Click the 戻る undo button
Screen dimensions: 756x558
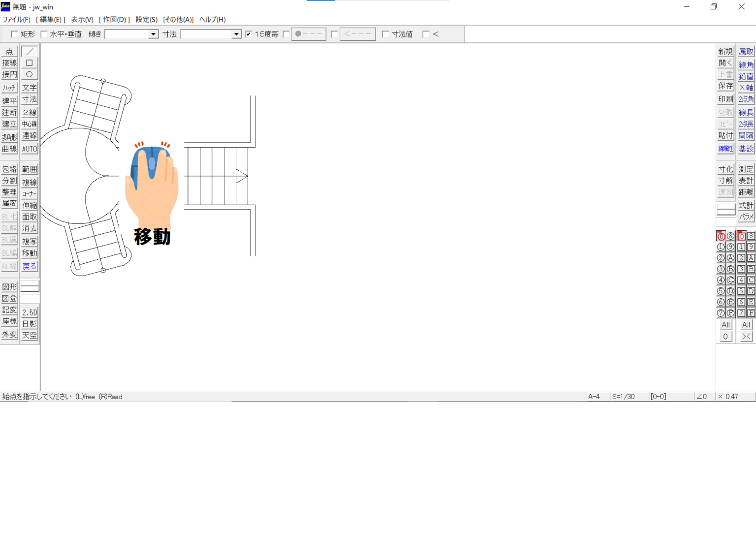point(30,266)
